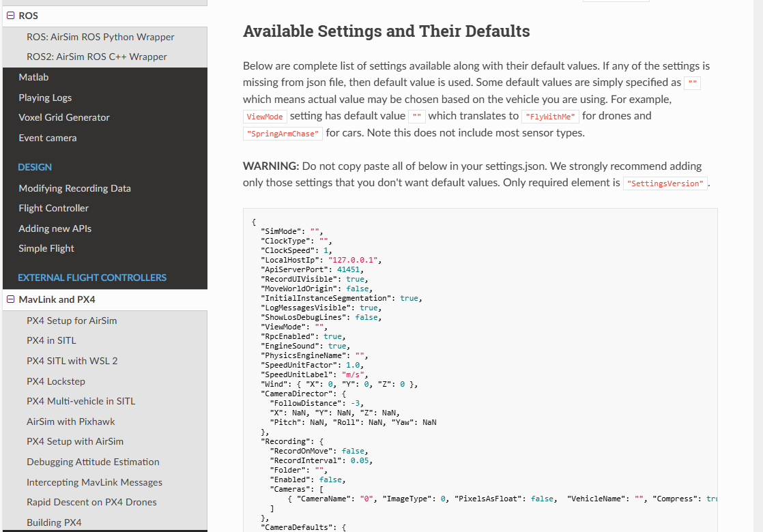Open PX4 Multi-vehicle in SITL

pos(81,402)
